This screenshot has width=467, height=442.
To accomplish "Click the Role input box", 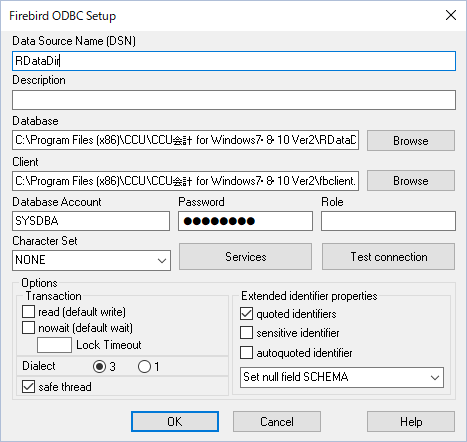I will pos(388,221).
